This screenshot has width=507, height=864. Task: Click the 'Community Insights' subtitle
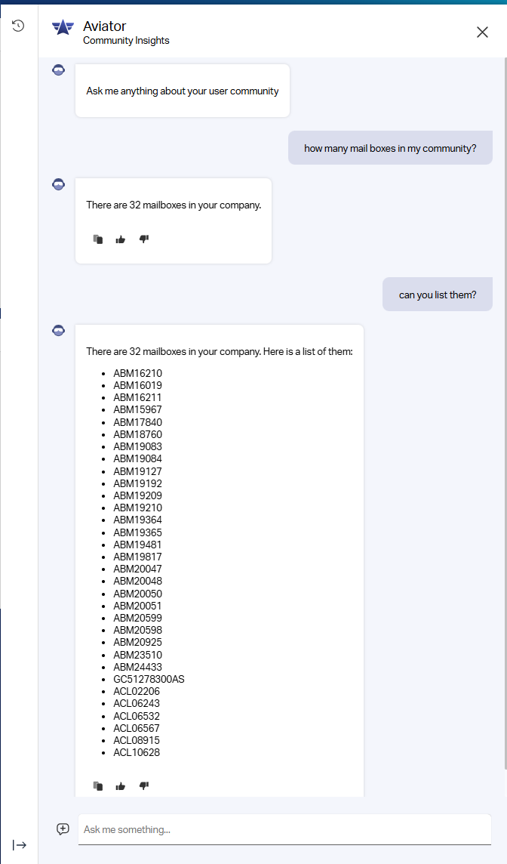click(x=126, y=40)
